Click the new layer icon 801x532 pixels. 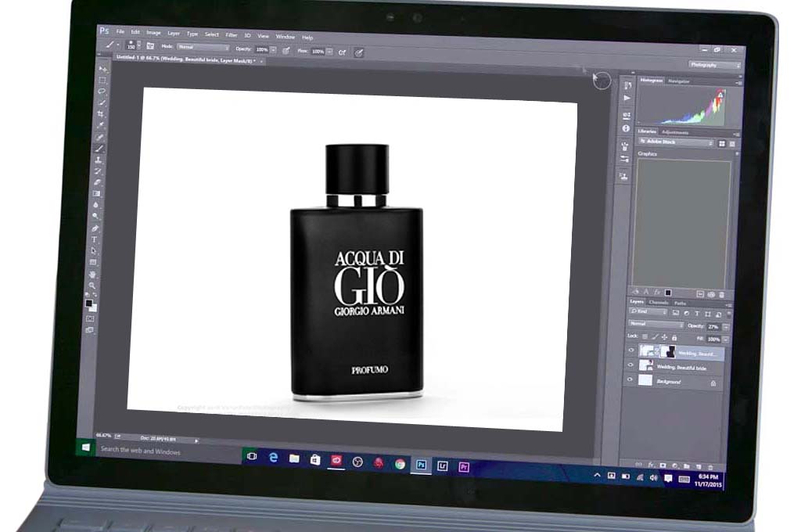699,467
